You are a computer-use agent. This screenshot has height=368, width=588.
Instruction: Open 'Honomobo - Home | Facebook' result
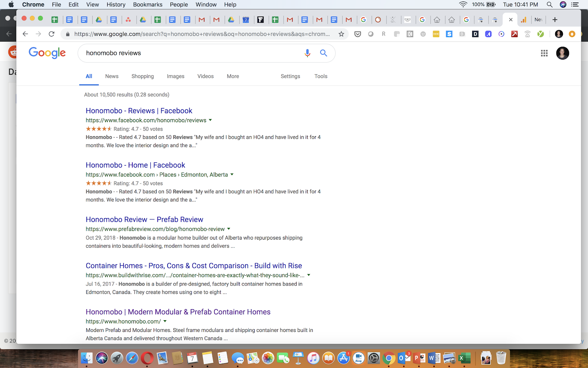point(135,165)
